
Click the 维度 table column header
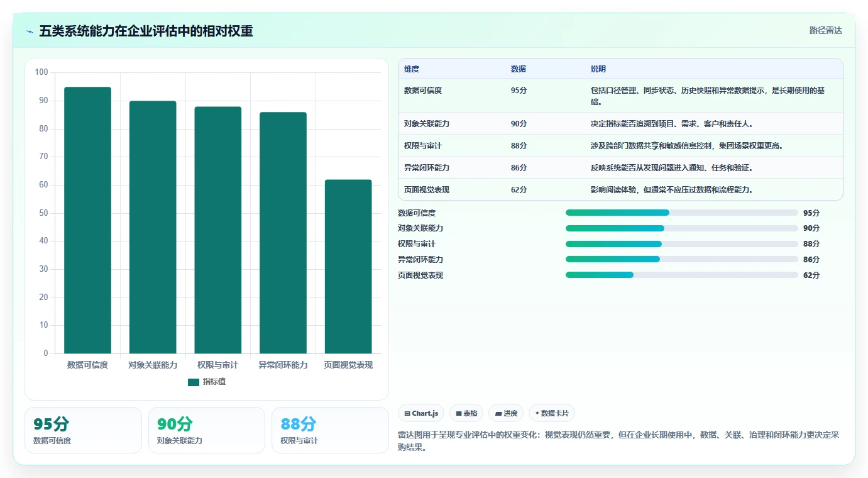point(412,69)
